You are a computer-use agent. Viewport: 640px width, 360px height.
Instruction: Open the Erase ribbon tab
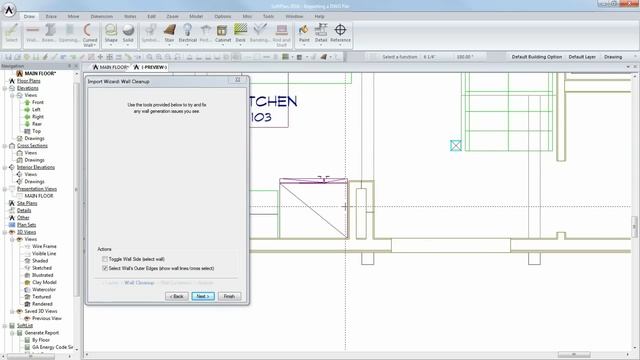pyautogui.click(x=51, y=16)
